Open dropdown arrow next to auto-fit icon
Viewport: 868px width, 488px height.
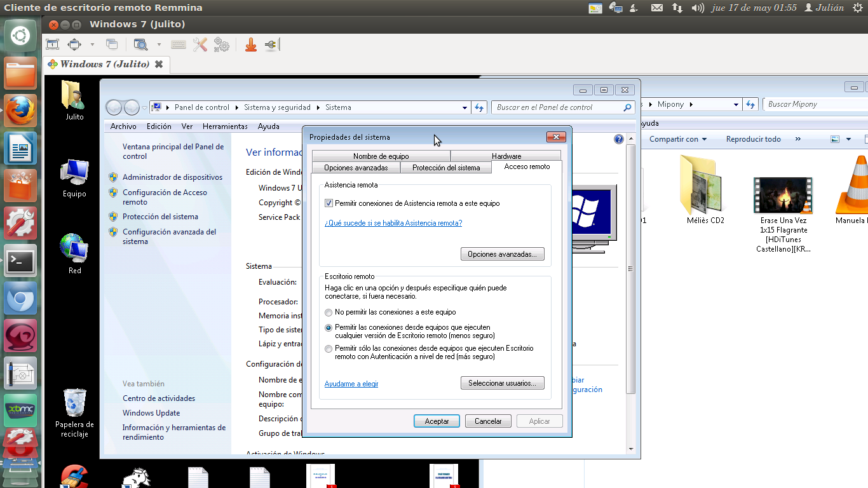92,44
